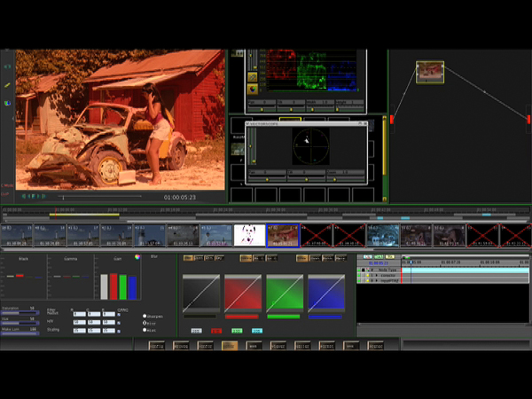Click the viewer scrub bar

98,196
